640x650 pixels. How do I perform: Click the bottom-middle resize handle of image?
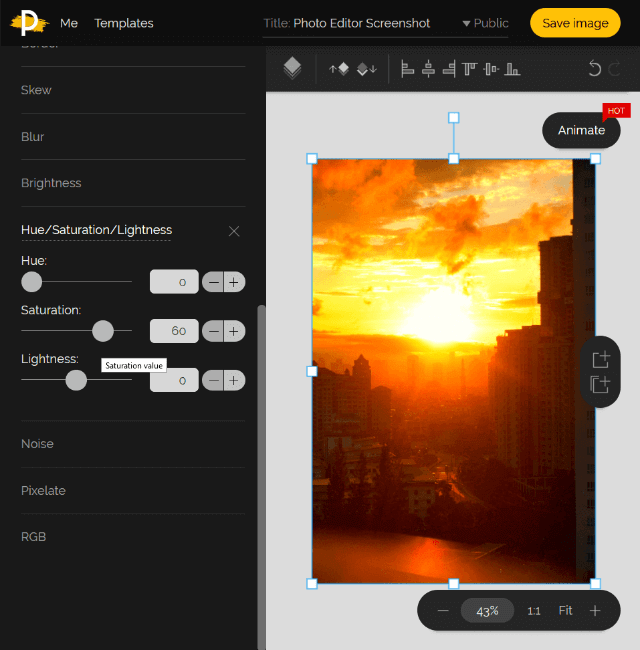click(x=453, y=584)
